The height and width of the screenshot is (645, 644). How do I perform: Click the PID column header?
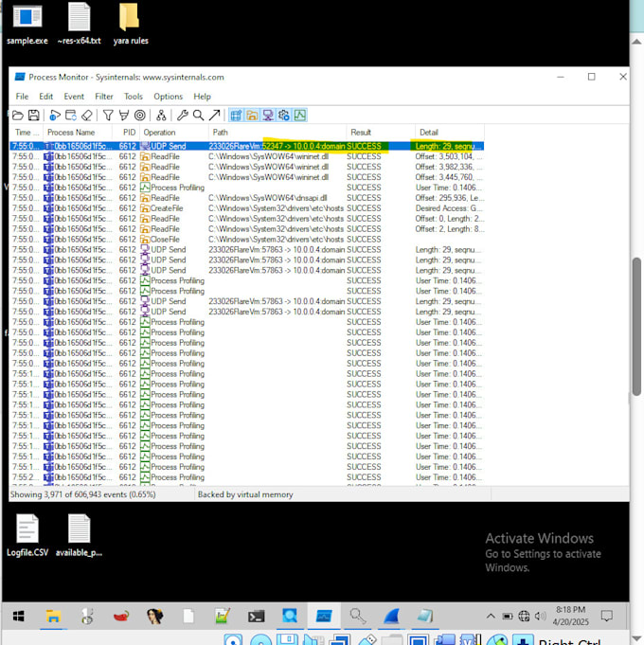[126, 133]
